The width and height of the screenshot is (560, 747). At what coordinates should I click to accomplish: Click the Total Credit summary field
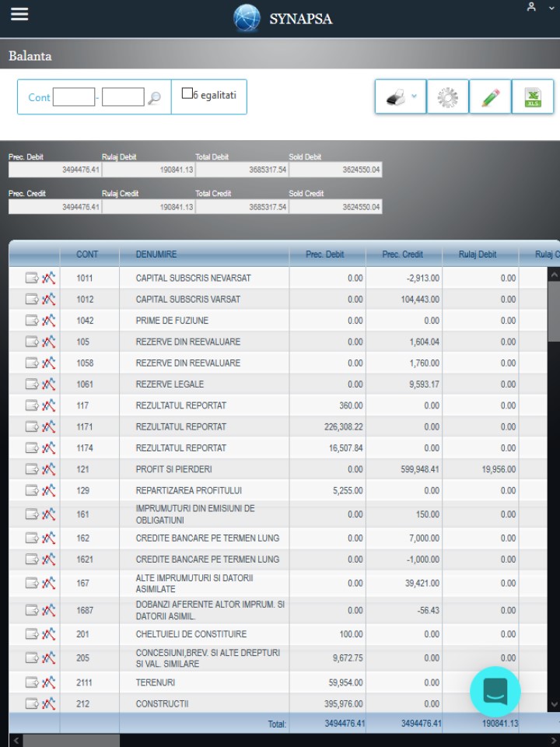pyautogui.click(x=242, y=207)
